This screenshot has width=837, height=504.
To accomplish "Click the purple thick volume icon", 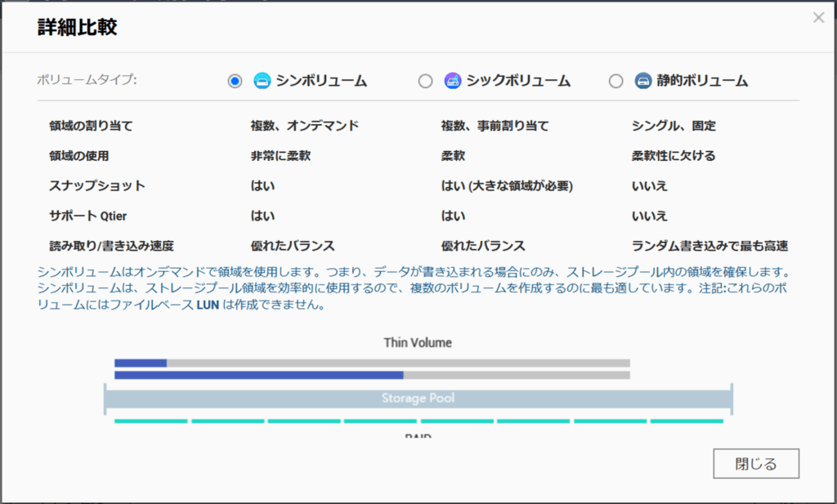I will (x=452, y=81).
